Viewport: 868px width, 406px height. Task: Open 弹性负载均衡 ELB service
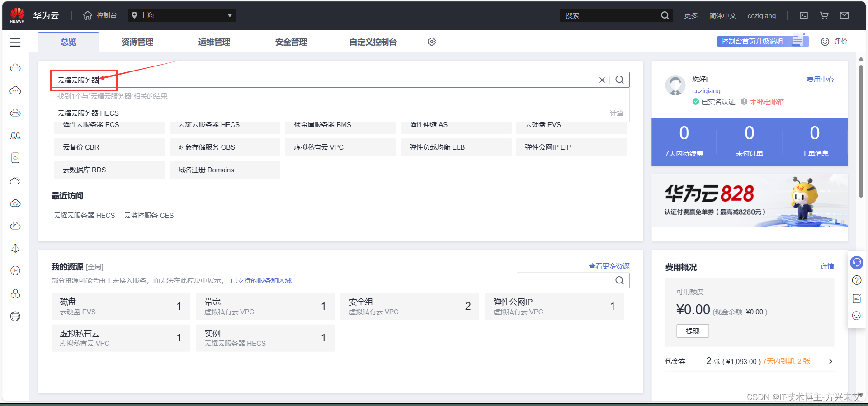tap(456, 147)
